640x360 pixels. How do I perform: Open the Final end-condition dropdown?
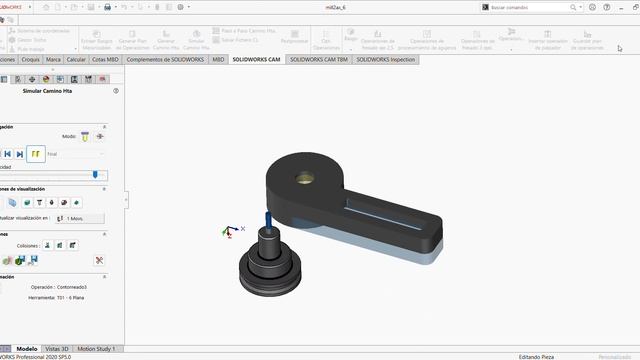pos(76,154)
